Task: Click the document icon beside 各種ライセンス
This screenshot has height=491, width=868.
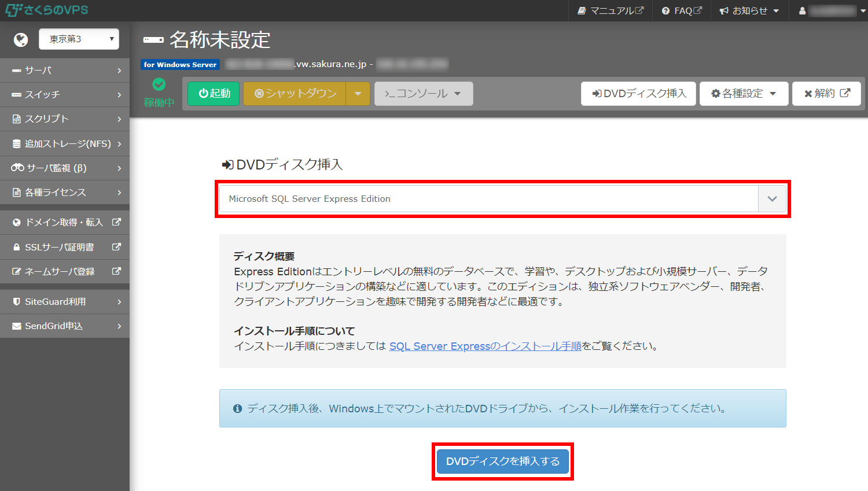Action: 17,192
